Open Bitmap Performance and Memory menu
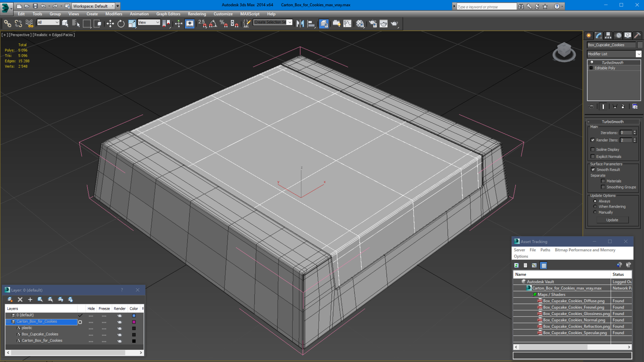Screen dimensions: 644x362 (x=585, y=250)
